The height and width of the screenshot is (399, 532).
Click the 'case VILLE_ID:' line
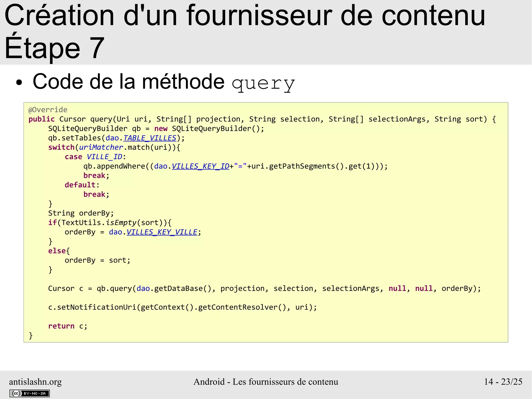point(95,157)
